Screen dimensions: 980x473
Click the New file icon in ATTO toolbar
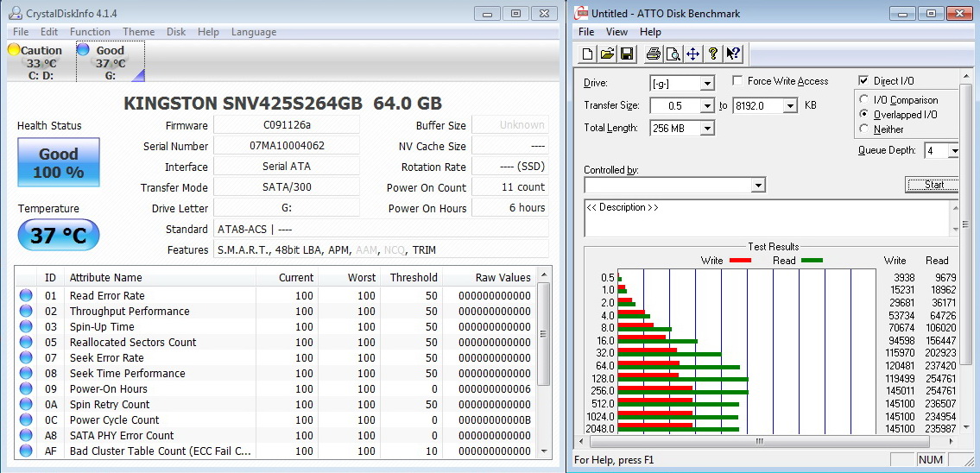588,54
